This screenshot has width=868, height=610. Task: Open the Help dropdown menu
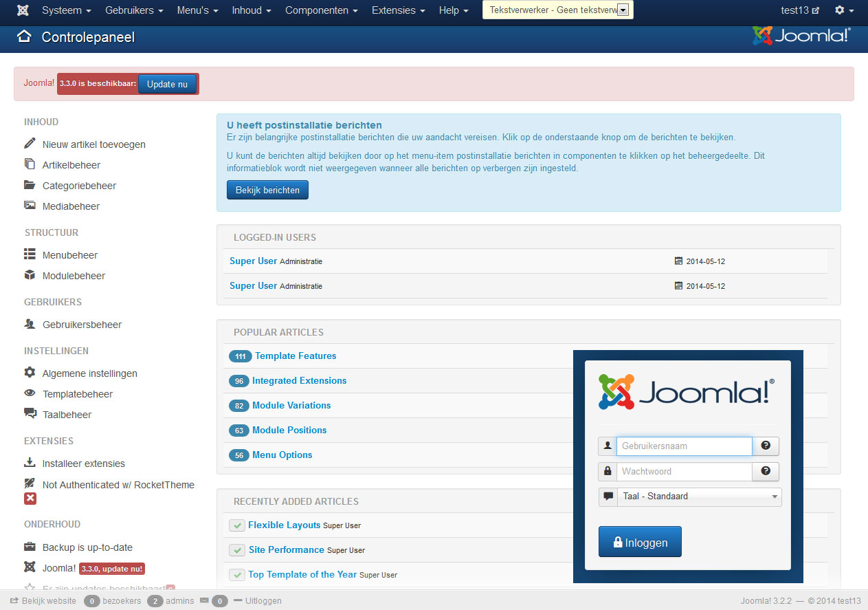454,10
